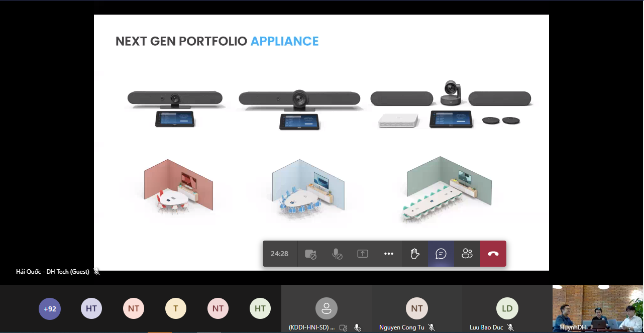Screen dimensions: 644x333
Task: Expand the +92 additional participants bubble
Action: [50, 309]
